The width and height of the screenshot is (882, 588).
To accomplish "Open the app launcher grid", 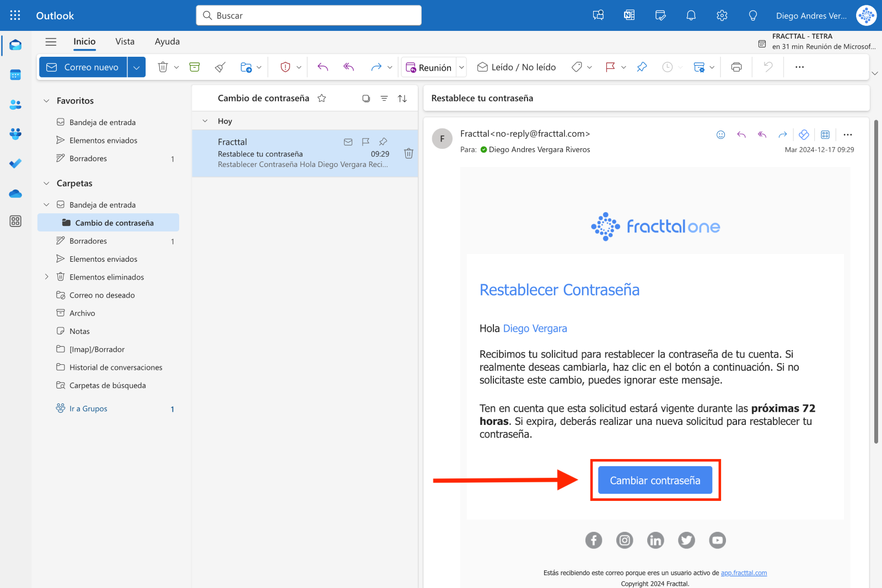I will pyautogui.click(x=15, y=15).
